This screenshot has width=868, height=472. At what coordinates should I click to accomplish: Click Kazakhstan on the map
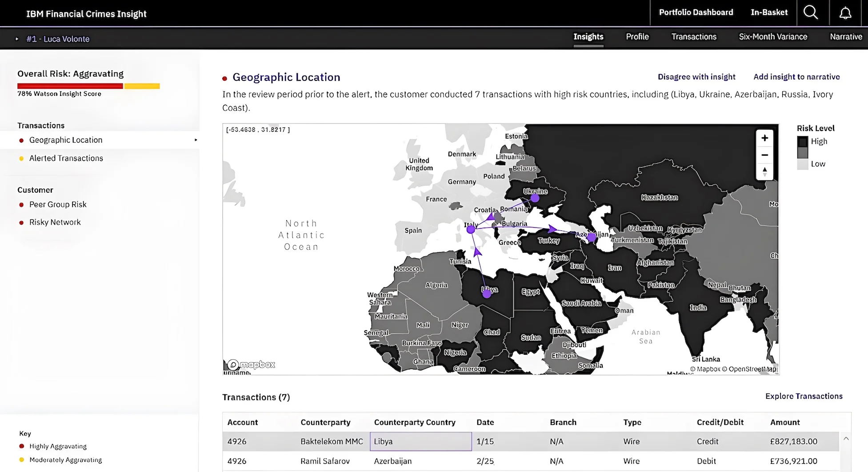click(x=660, y=197)
